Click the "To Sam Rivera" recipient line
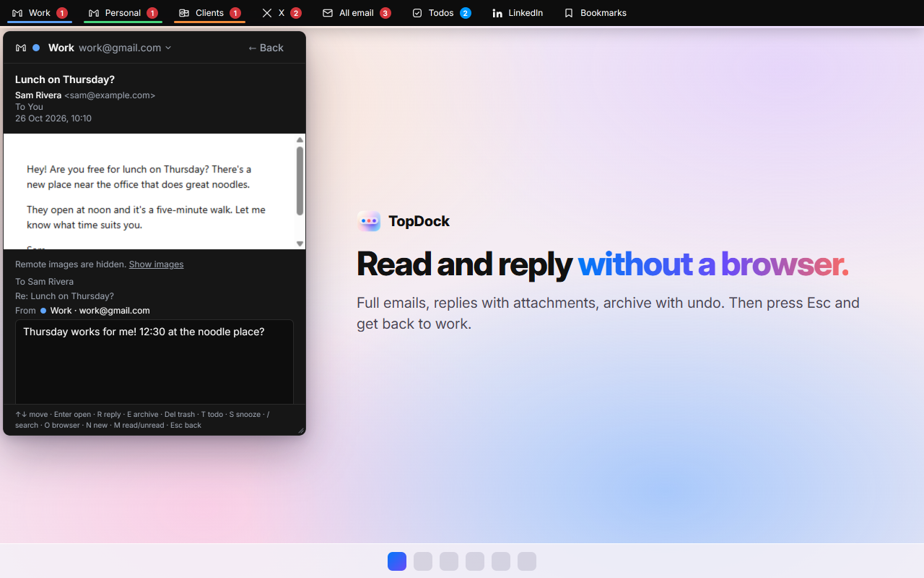 (x=44, y=282)
